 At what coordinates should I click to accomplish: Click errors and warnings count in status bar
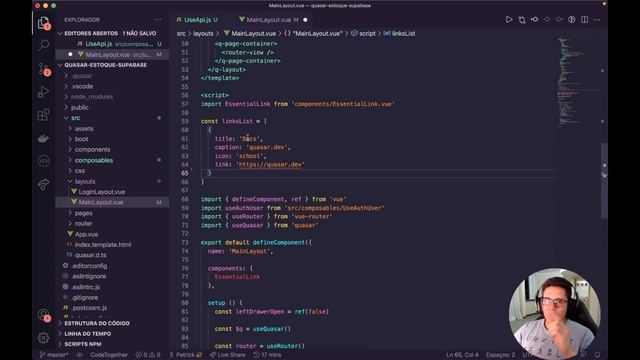pos(148,355)
